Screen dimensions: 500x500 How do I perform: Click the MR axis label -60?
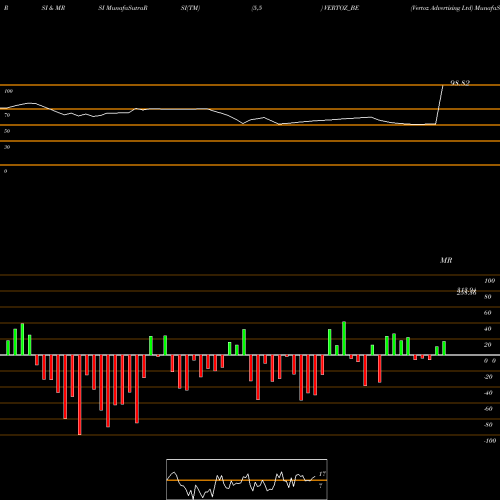coord(488,409)
